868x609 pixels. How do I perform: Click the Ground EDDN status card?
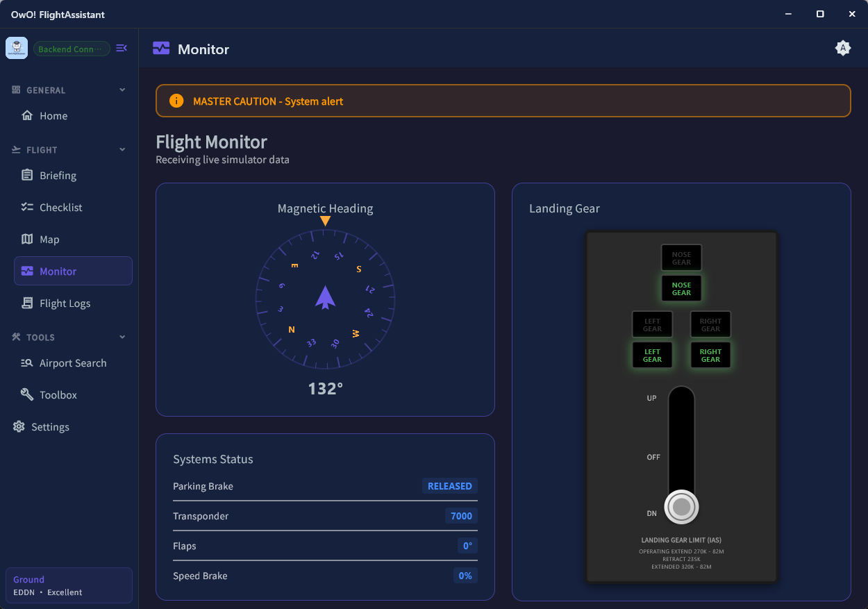[x=69, y=585]
